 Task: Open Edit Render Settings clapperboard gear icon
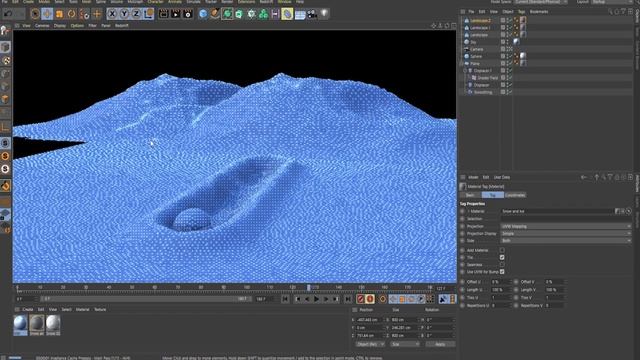[188, 14]
